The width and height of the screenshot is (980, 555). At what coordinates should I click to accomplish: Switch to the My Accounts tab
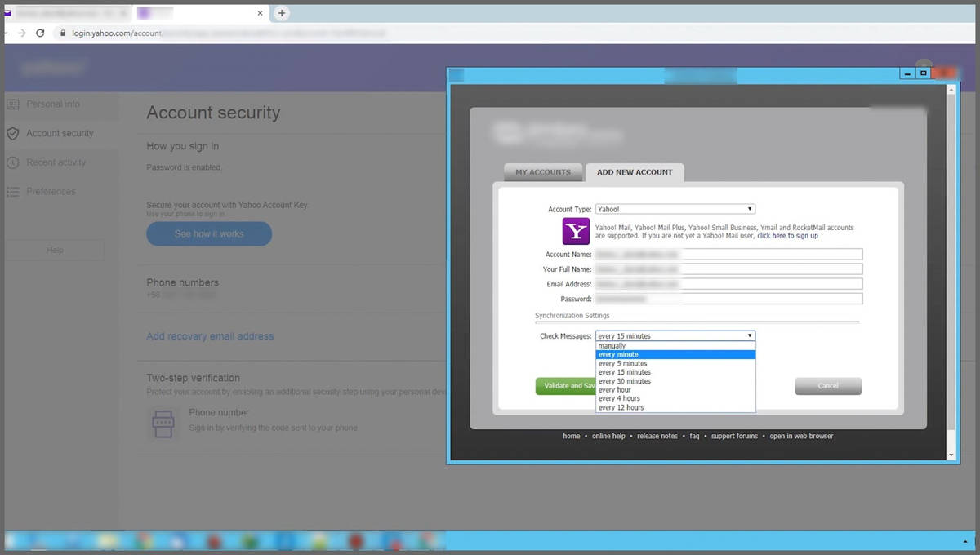(543, 172)
